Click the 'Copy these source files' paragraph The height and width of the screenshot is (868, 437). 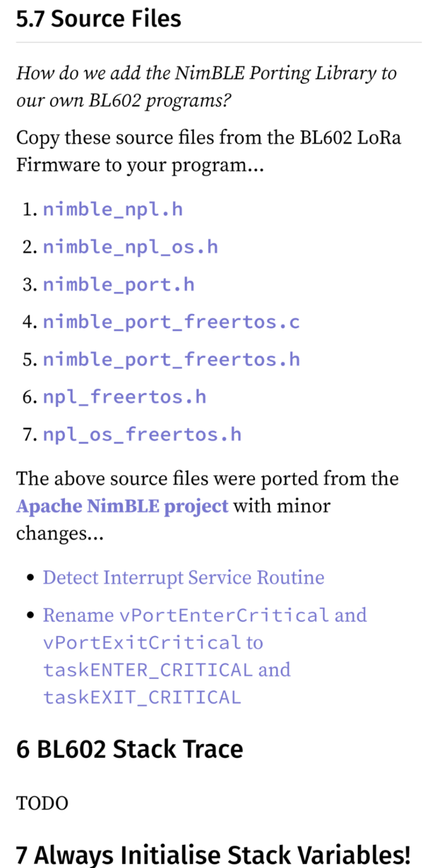click(208, 151)
